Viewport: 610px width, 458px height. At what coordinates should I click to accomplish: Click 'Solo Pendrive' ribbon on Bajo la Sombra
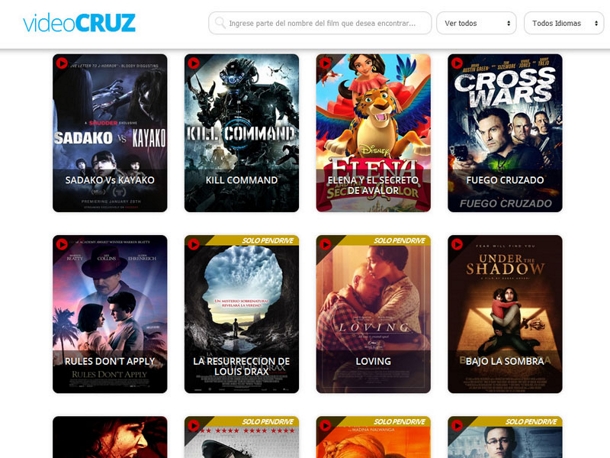[529, 241]
